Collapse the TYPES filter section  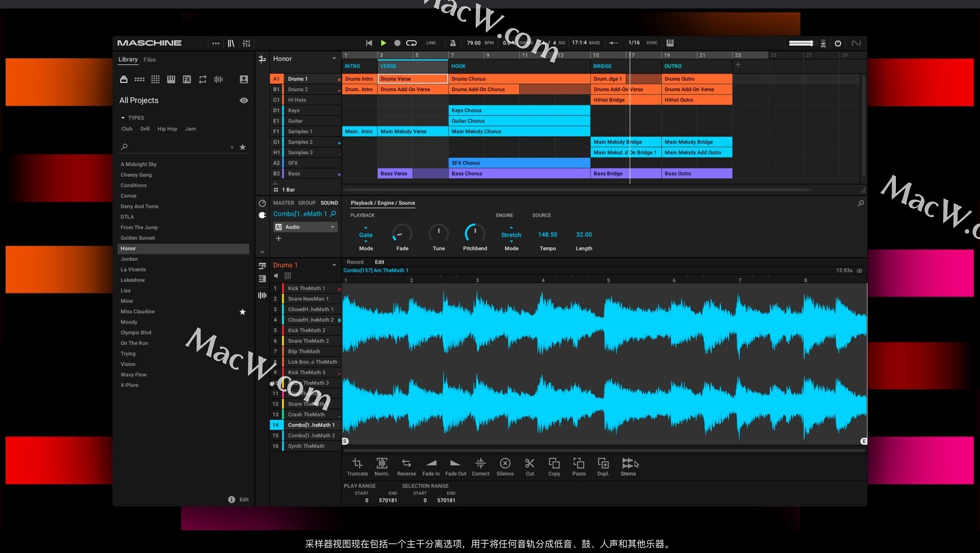coord(123,118)
